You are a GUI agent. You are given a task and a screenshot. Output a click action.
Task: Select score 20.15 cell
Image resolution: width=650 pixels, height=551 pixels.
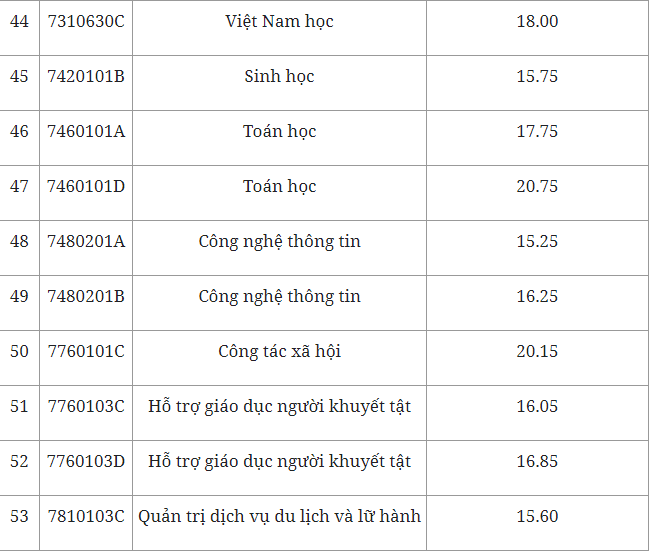pos(537,352)
